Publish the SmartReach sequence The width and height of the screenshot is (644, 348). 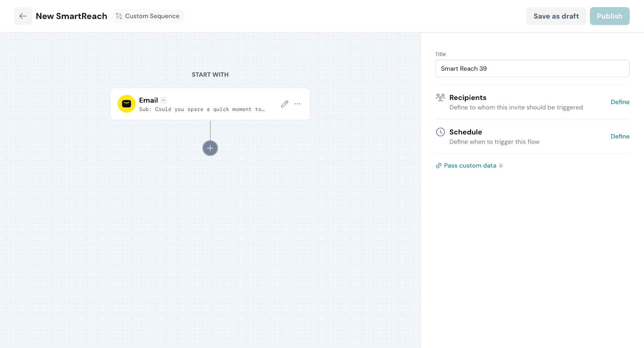609,16
